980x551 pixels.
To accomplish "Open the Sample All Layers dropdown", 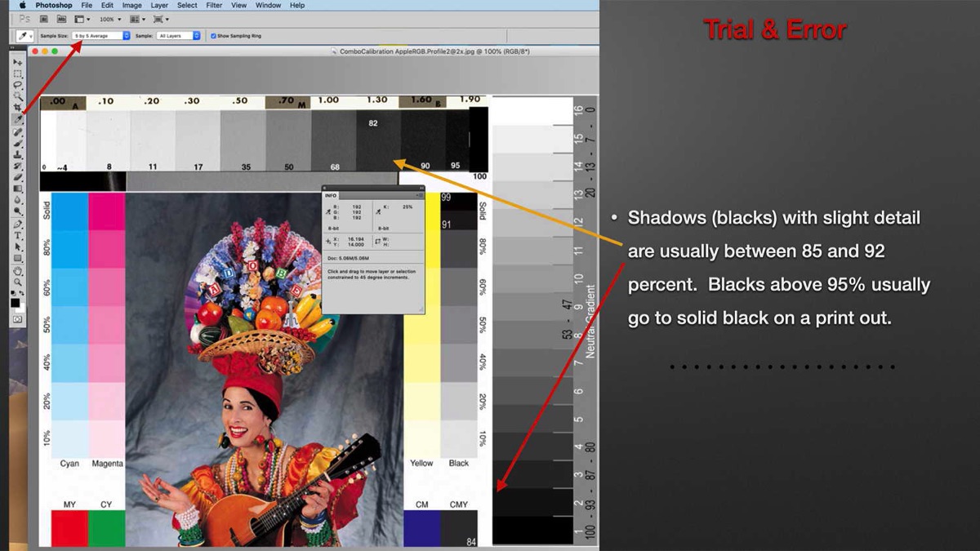I will tap(179, 36).
